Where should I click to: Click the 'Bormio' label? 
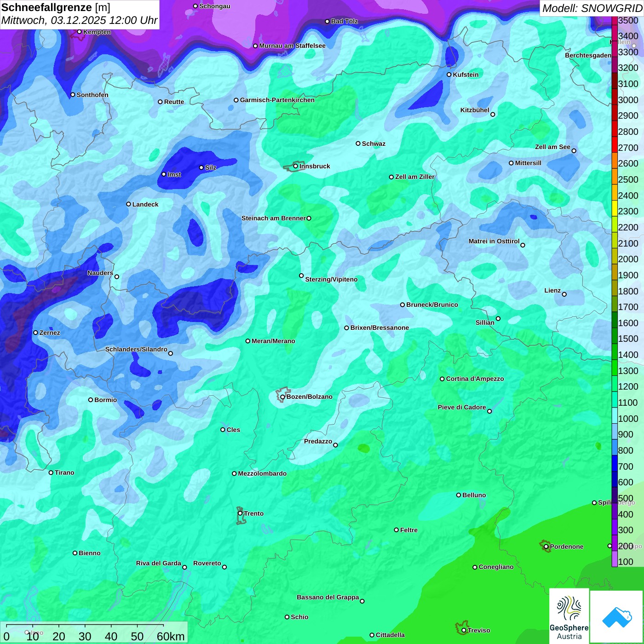pos(105,400)
